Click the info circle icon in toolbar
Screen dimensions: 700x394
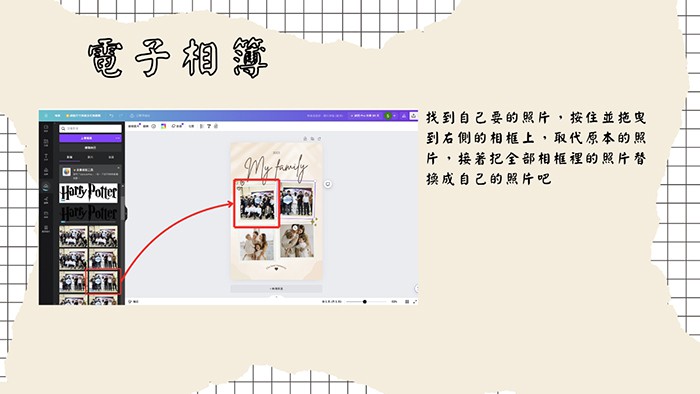coord(153,126)
